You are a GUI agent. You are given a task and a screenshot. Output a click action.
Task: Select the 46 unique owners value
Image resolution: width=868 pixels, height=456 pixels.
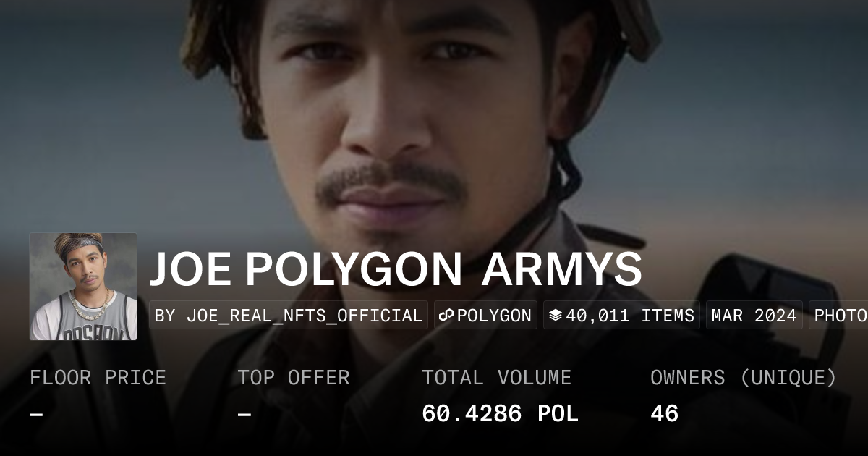click(664, 414)
